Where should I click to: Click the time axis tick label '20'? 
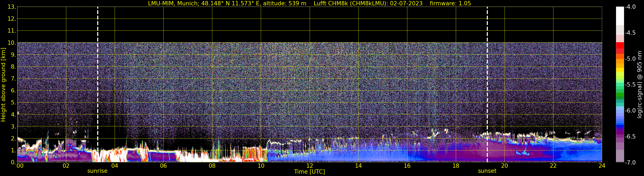(x=505, y=166)
